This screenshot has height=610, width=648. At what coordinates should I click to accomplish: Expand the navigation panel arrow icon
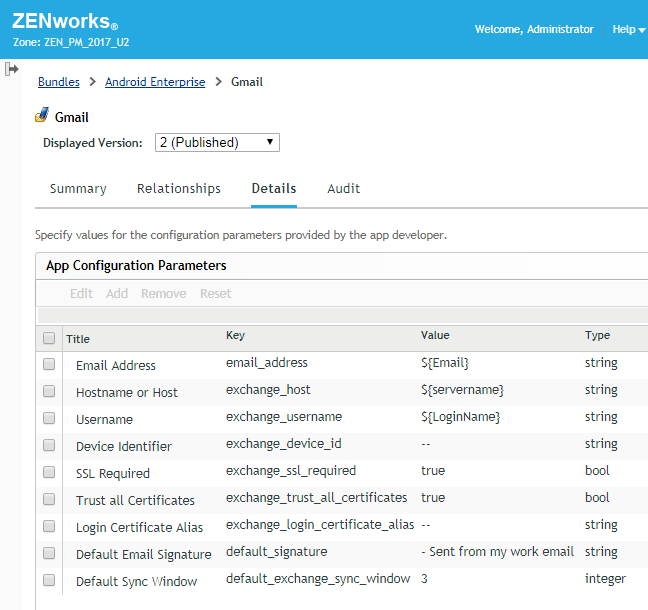click(x=12, y=69)
